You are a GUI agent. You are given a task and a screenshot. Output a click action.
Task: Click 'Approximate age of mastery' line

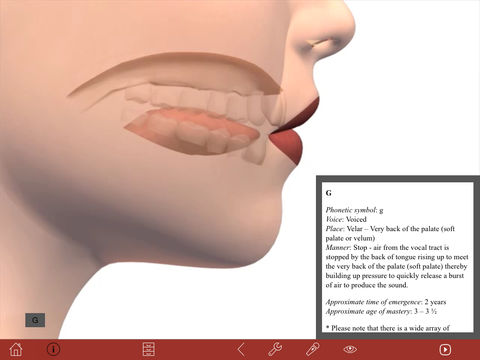click(381, 311)
